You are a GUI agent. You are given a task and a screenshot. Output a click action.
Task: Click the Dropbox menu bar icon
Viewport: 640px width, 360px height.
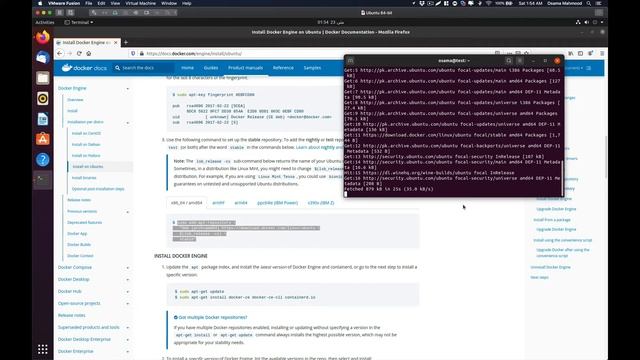point(422,3)
